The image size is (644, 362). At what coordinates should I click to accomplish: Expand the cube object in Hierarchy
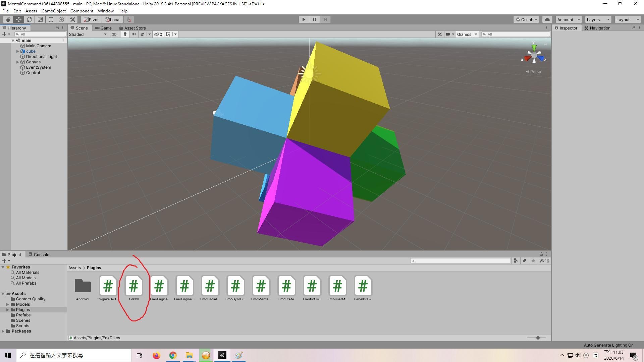click(17, 51)
